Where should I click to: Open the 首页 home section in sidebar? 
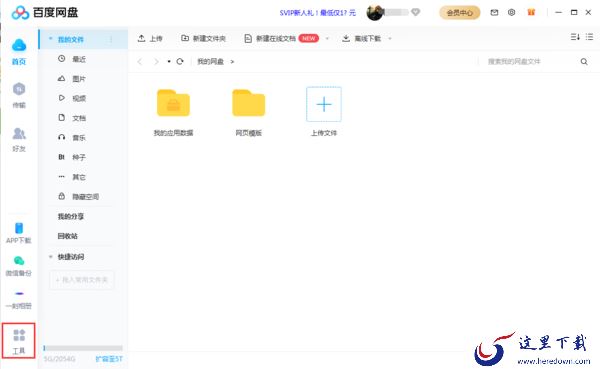pos(19,51)
